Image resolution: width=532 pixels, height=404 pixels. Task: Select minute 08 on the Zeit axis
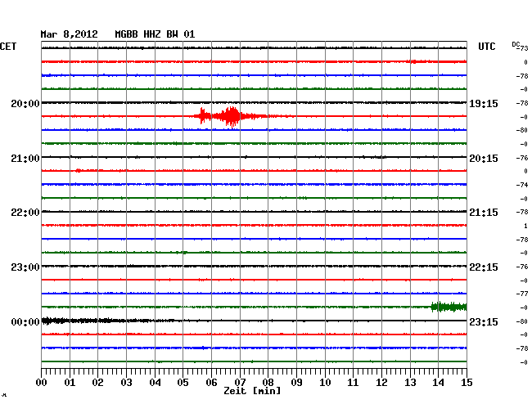point(268,383)
